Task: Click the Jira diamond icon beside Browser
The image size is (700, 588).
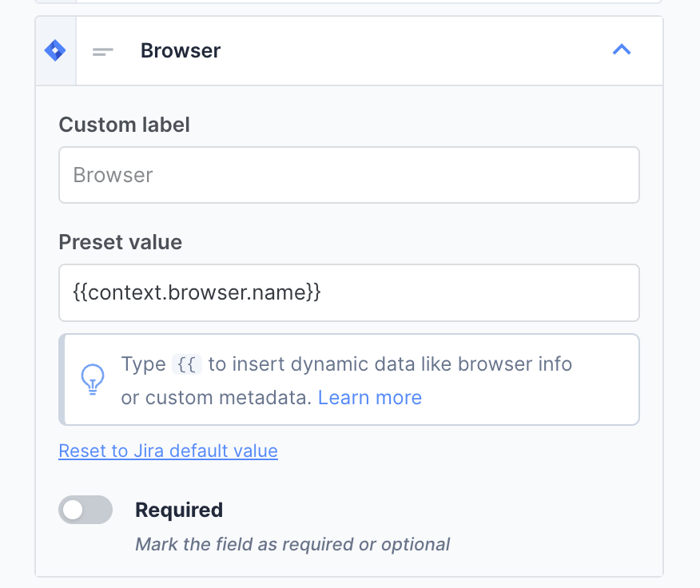Action: click(x=54, y=50)
